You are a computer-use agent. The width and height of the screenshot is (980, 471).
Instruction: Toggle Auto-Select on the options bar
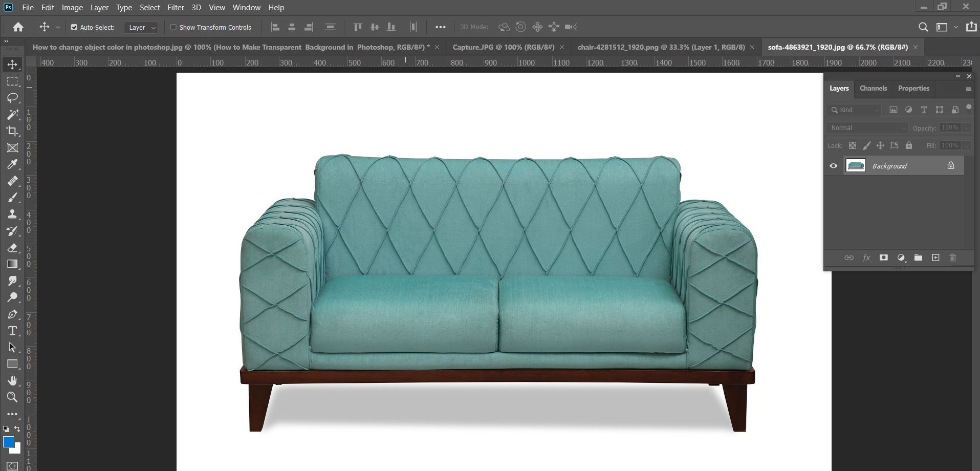(74, 27)
